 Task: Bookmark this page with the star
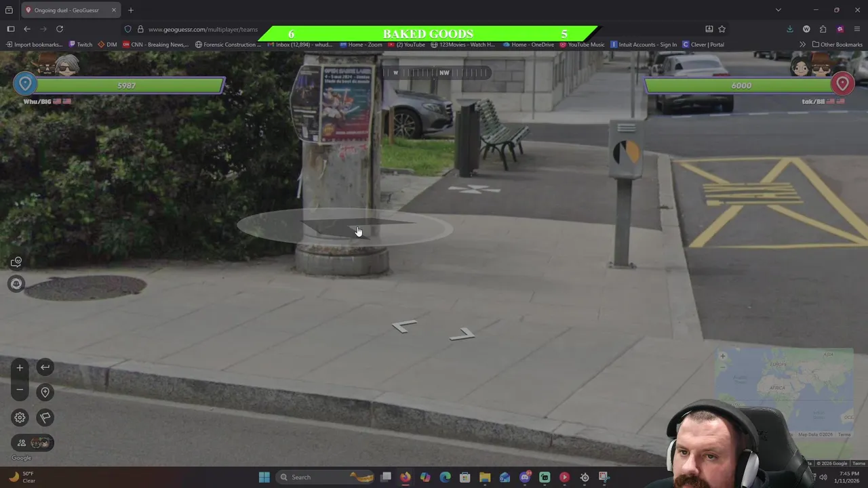722,29
